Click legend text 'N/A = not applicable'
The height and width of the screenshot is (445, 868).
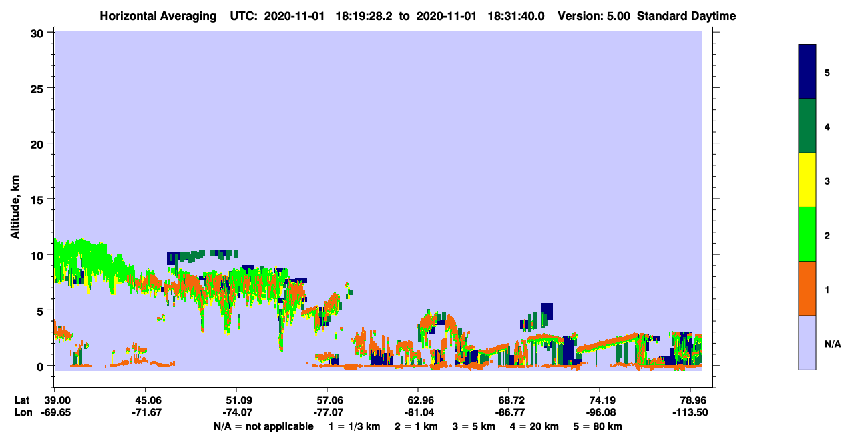coord(263,426)
